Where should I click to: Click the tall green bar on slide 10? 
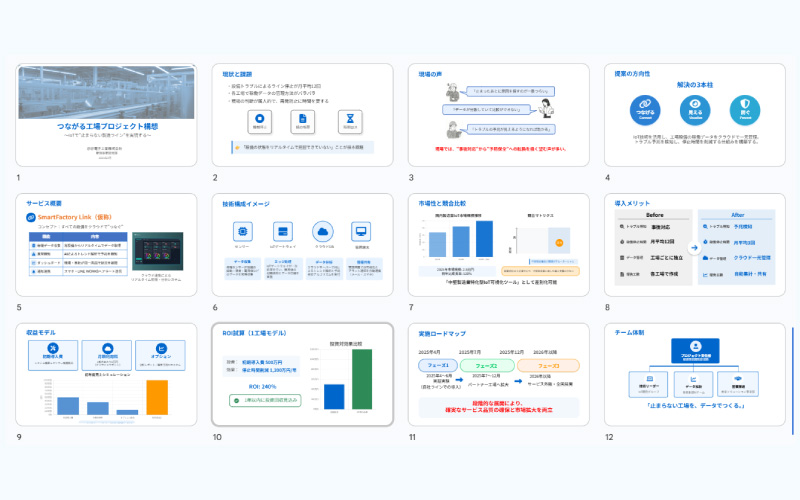pos(361,379)
